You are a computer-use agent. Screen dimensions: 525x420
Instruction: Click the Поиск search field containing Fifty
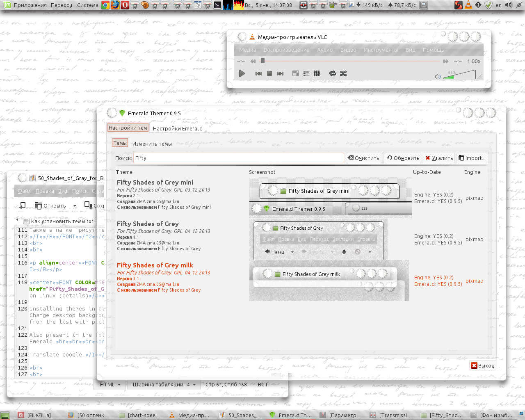[239, 158]
